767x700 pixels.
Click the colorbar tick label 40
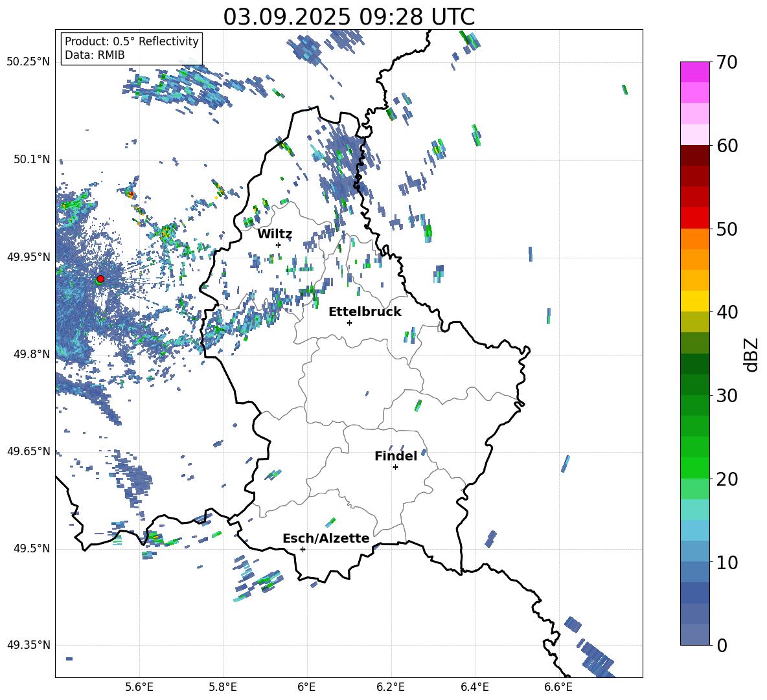click(727, 312)
